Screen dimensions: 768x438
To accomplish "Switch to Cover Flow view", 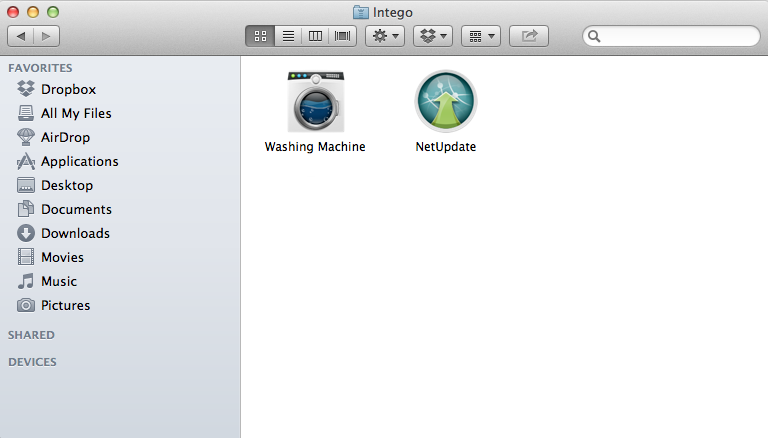I will point(342,36).
